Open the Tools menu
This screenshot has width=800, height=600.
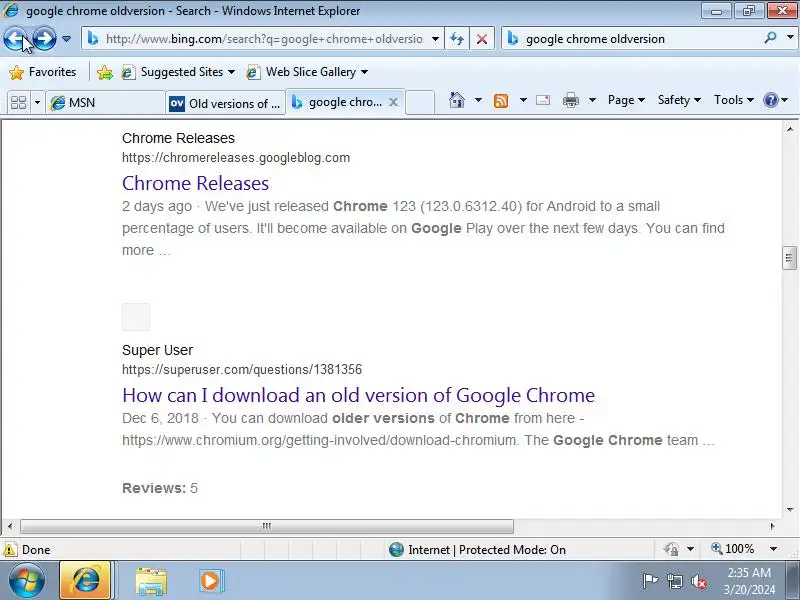click(734, 100)
